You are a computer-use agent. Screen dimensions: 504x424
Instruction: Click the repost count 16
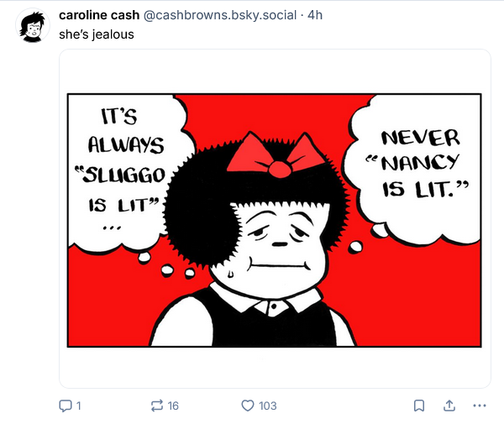173,406
